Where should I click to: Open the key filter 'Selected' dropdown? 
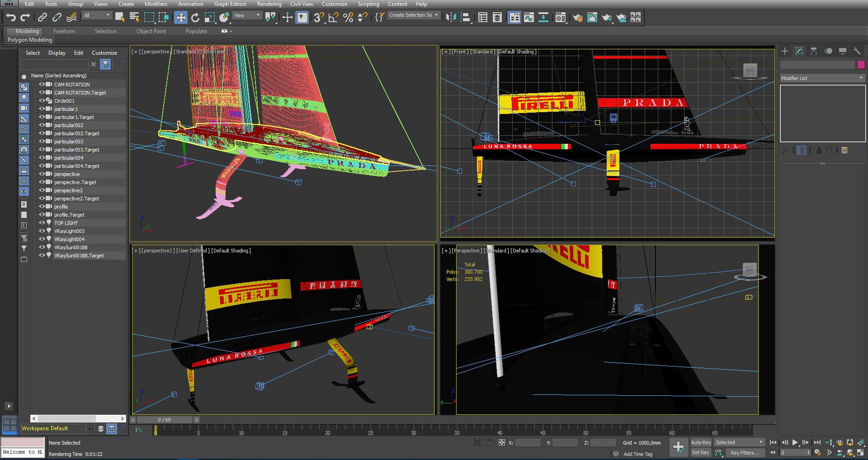(x=739, y=442)
